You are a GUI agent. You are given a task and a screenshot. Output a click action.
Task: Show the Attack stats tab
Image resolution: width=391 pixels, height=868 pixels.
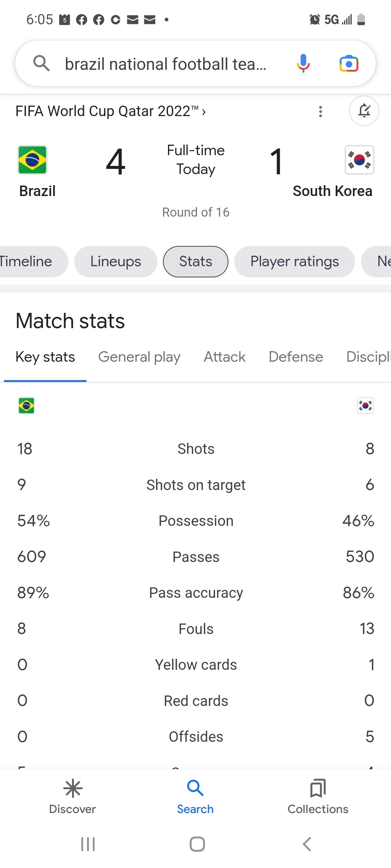click(224, 357)
